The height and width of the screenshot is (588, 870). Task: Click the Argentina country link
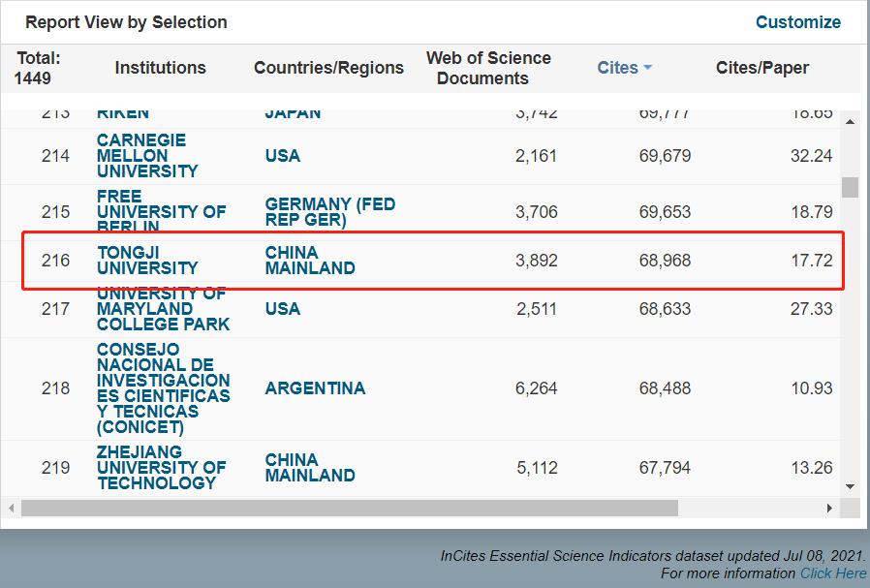[315, 388]
